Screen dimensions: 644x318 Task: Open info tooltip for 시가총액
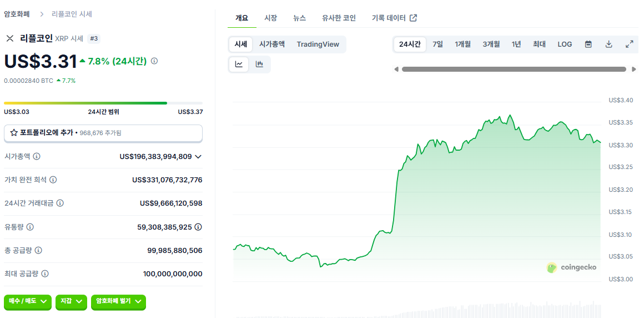click(x=37, y=156)
